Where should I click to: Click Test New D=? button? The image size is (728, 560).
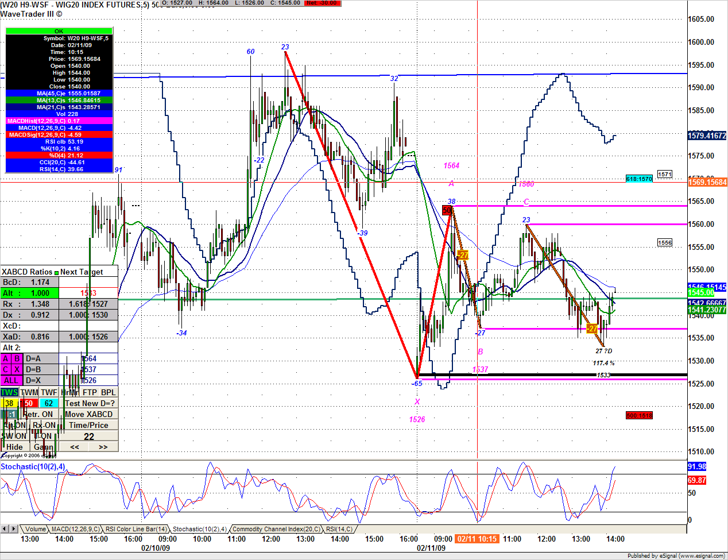89,403
